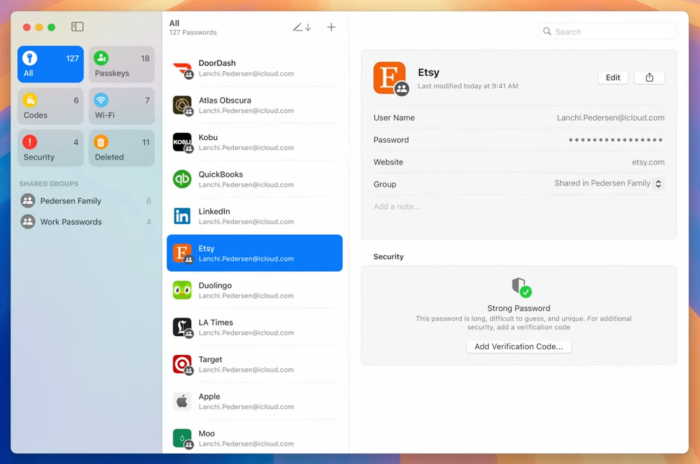
Task: Open the Passkeys category
Action: click(121, 64)
